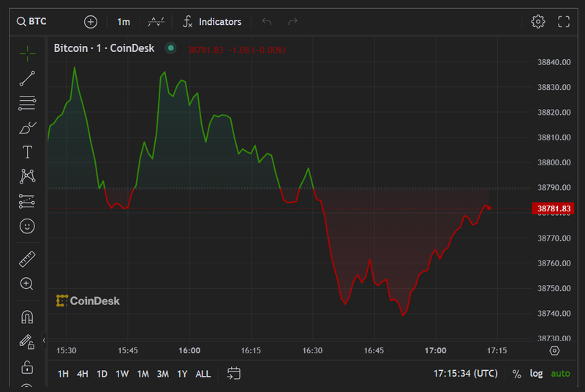Set range to 4H
Viewport: 585px width, 392px height.
83,374
